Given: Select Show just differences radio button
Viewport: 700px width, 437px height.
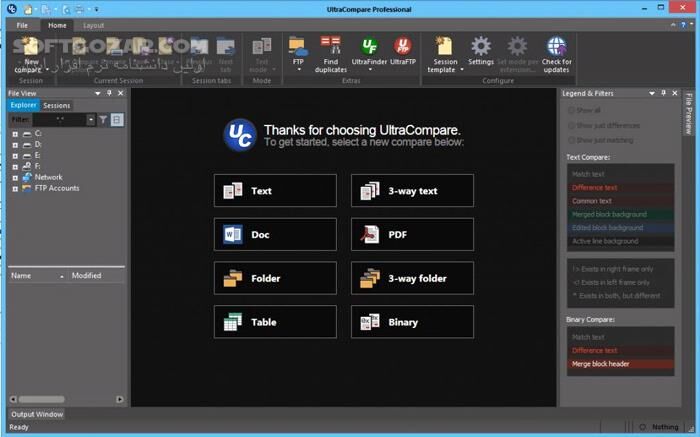Looking at the screenshot, I should 571,125.
